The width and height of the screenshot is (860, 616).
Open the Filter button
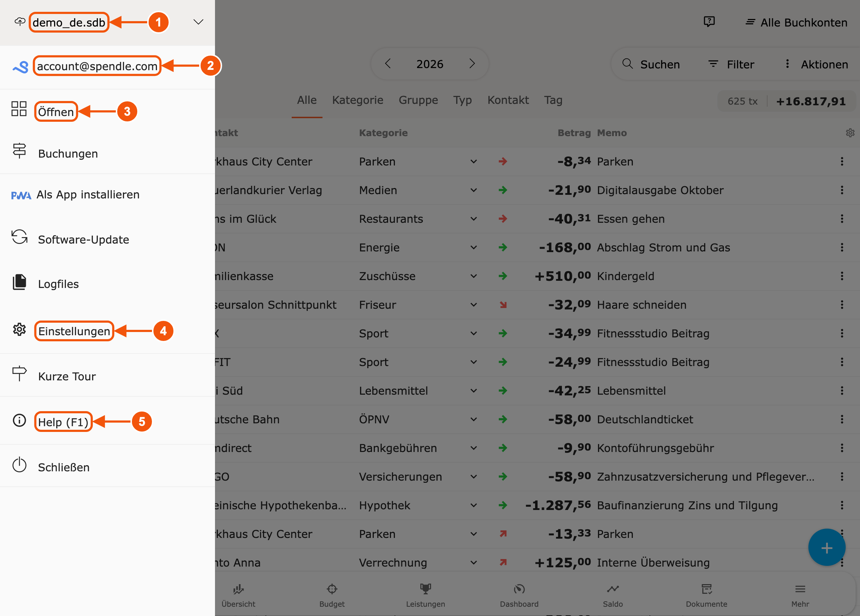click(x=731, y=64)
